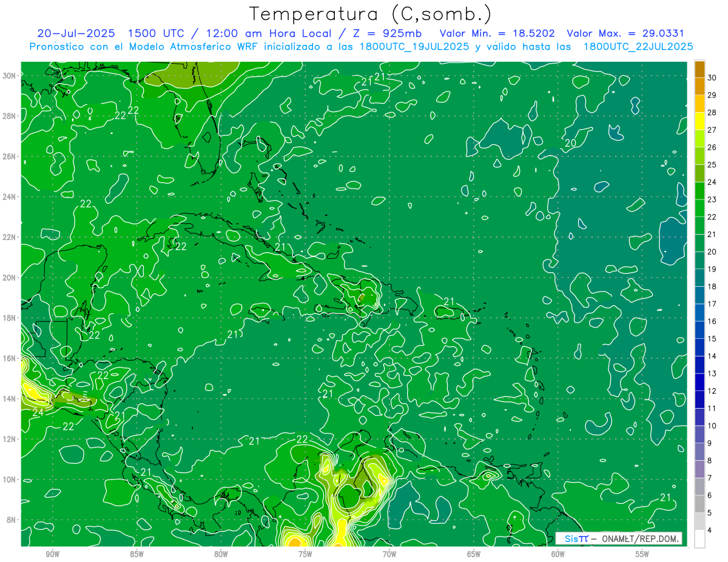Click the "24" contour label over Central America

pyautogui.click(x=38, y=412)
